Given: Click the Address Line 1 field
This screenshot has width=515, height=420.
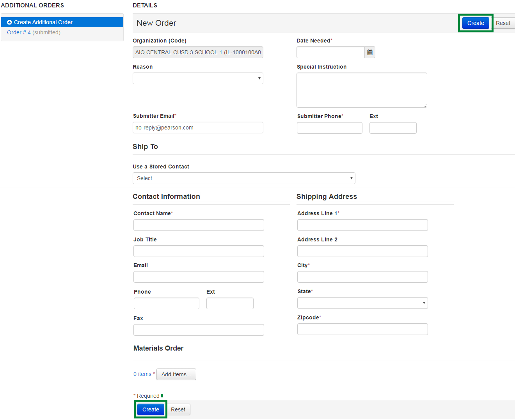Looking at the screenshot, I should pyautogui.click(x=362, y=225).
